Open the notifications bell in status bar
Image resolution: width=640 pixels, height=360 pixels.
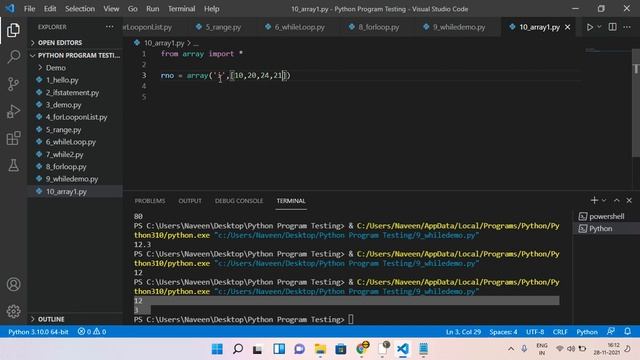point(627,331)
